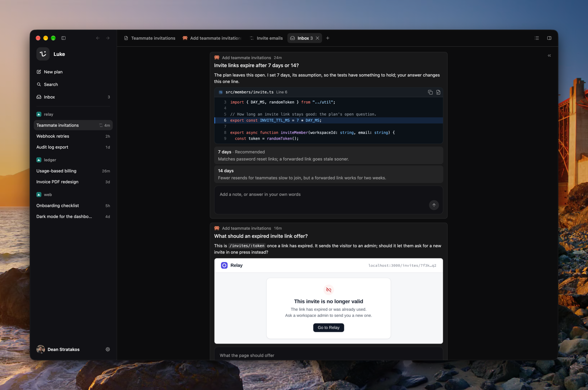Click broken link icon in preview
The width and height of the screenshot is (588, 390).
[329, 290]
